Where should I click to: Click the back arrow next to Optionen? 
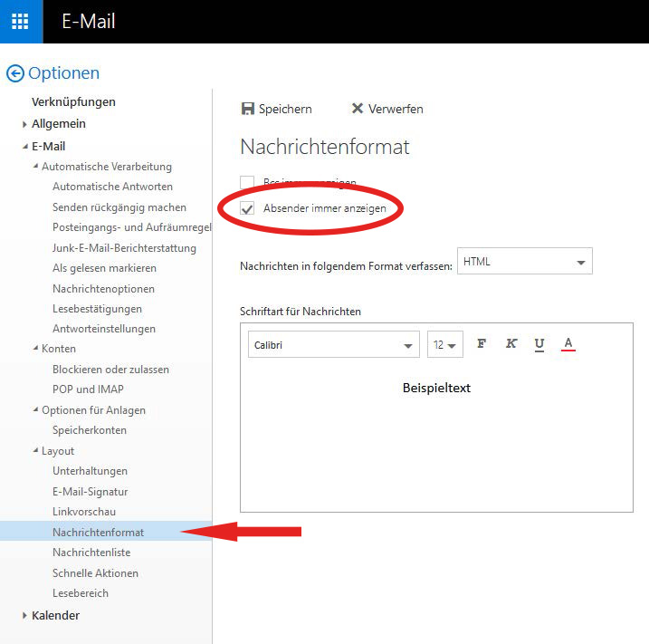point(14,73)
